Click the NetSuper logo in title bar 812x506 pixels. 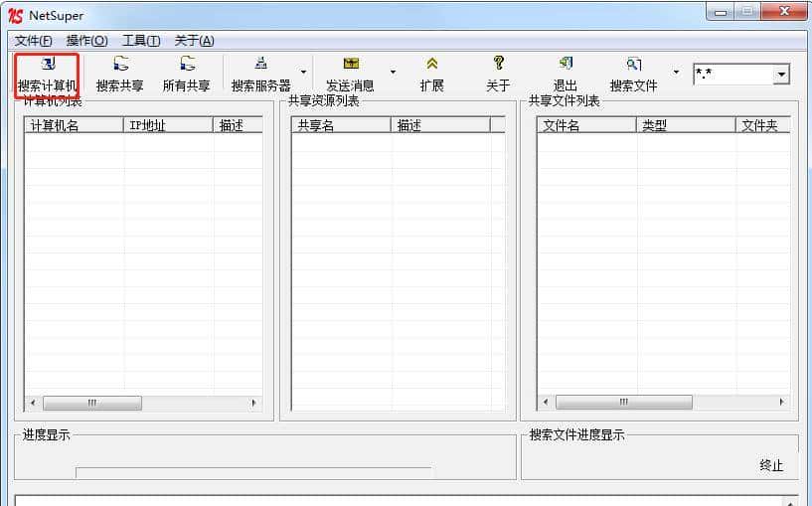click(x=15, y=16)
